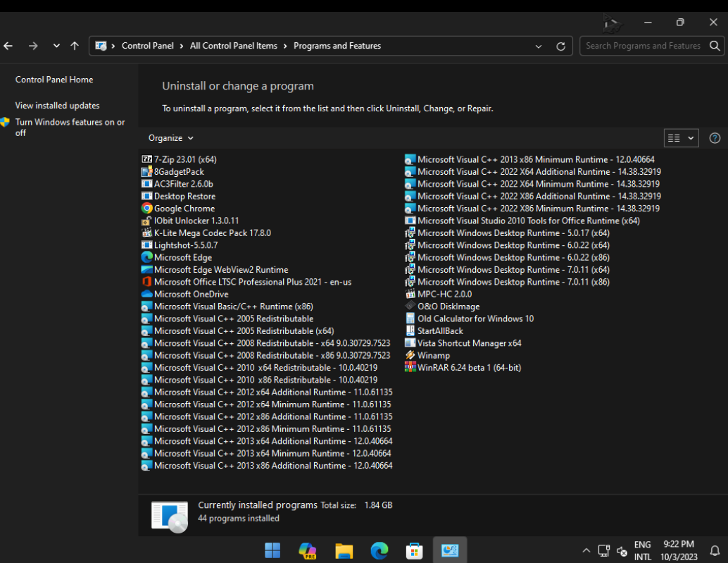Click Programs and Features breadcrumb
The height and width of the screenshot is (563, 728).
pyautogui.click(x=337, y=46)
